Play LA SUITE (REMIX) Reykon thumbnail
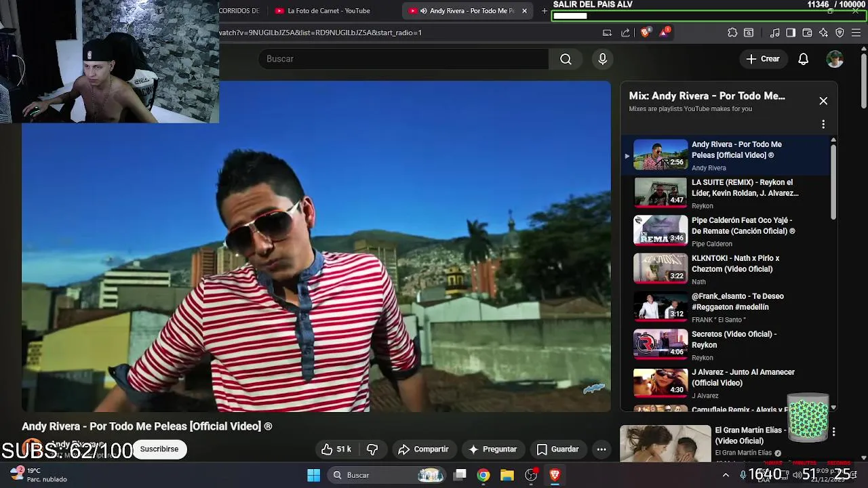868x488 pixels. click(x=660, y=193)
